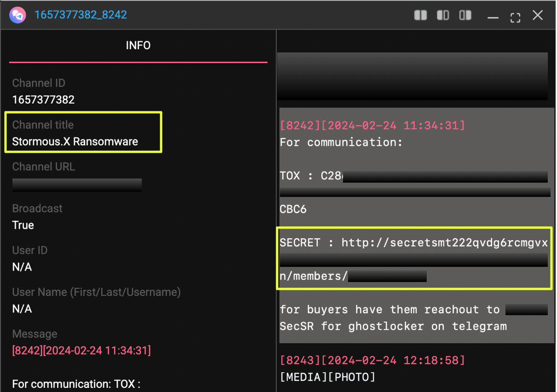Click the chat app logo icon
This screenshot has width=557, height=392.
pos(17,15)
